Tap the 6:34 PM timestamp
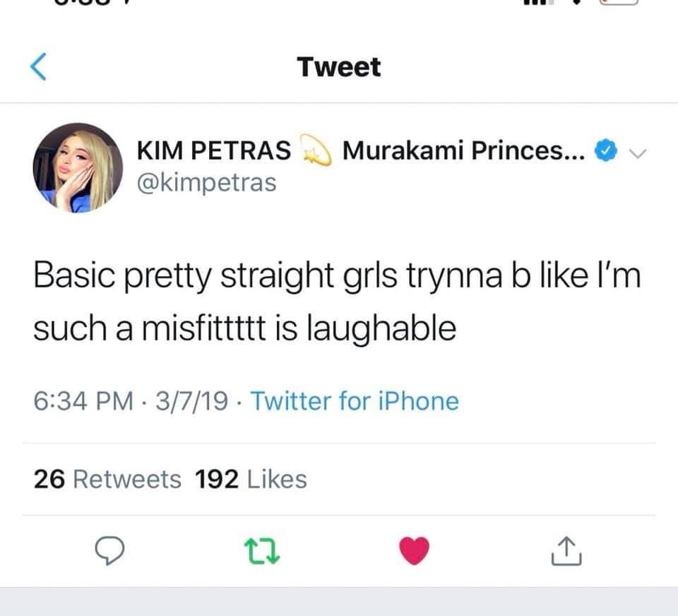This screenshot has height=616, width=678. pos(83,401)
